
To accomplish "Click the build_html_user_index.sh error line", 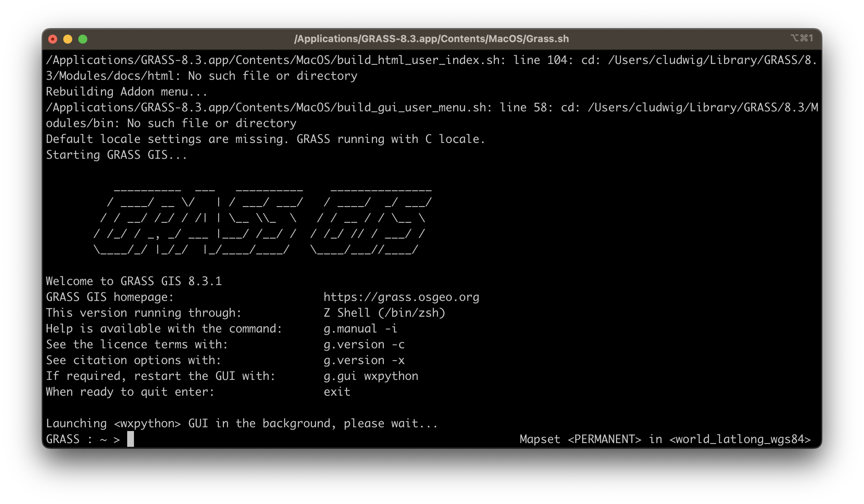I will pos(431,68).
